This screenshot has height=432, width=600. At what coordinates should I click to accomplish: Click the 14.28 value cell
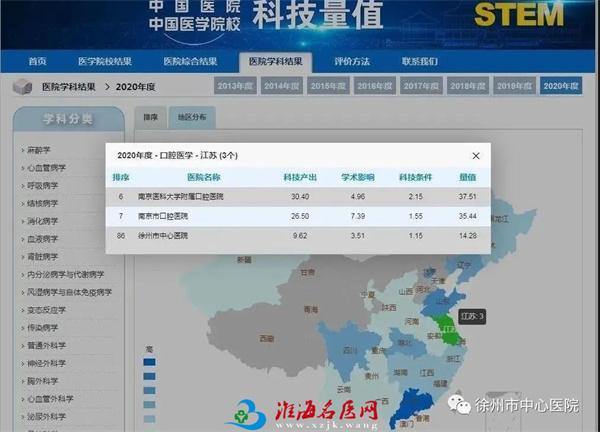[x=468, y=236]
